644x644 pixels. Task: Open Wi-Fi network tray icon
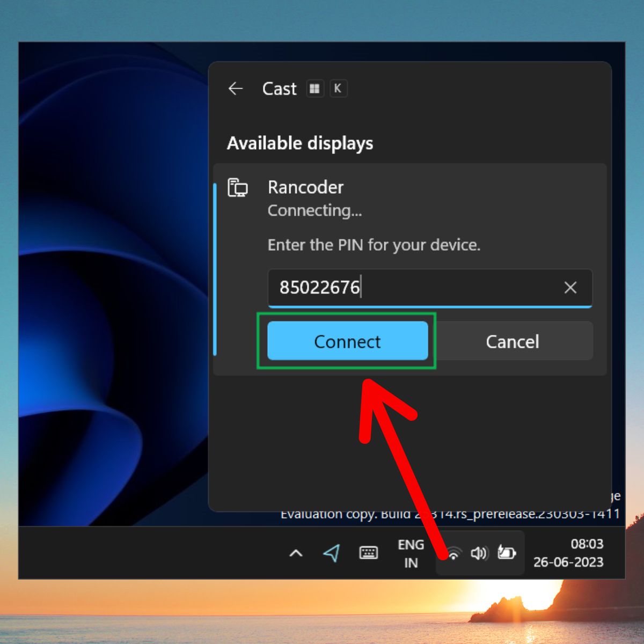coord(453,553)
